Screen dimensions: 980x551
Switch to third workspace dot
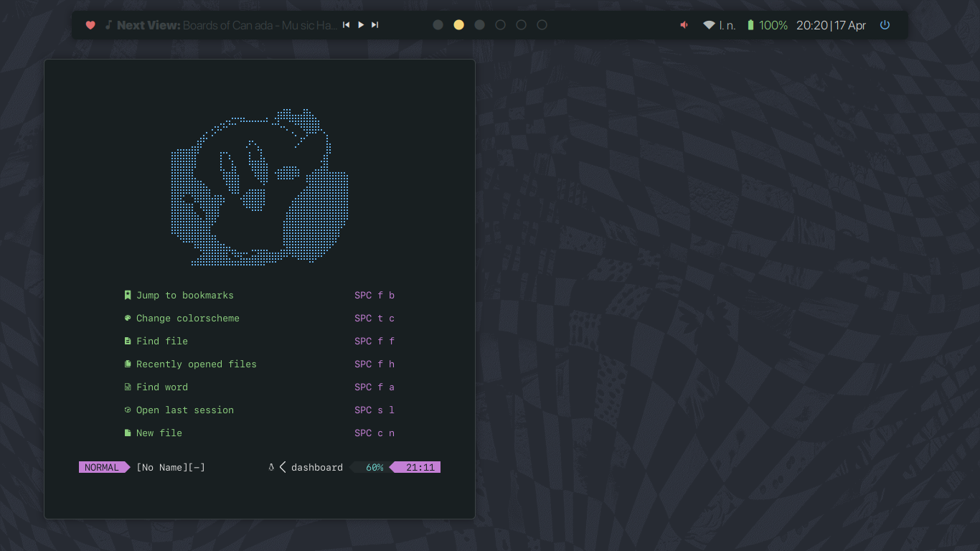point(480,25)
